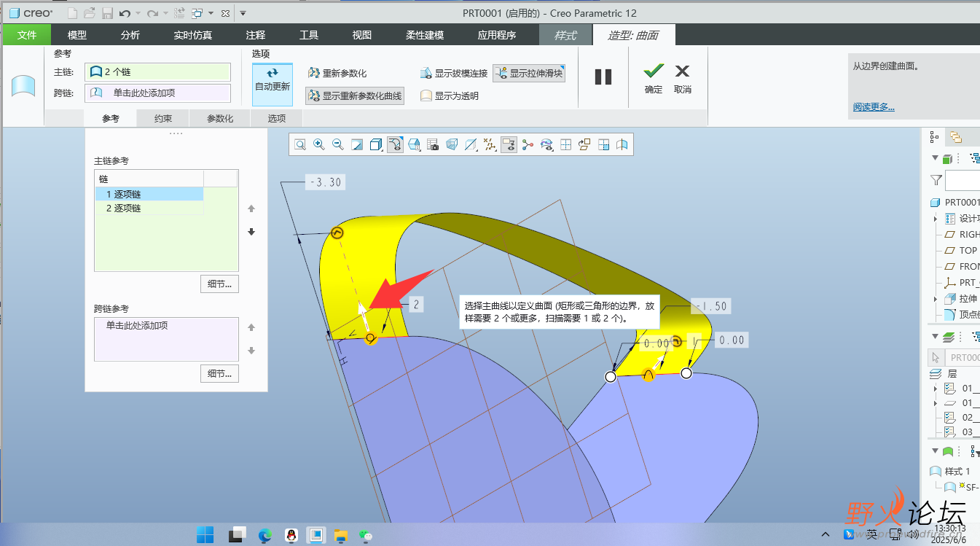Click the show all views quadrant icon
This screenshot has width=980, height=546.
coord(603,145)
